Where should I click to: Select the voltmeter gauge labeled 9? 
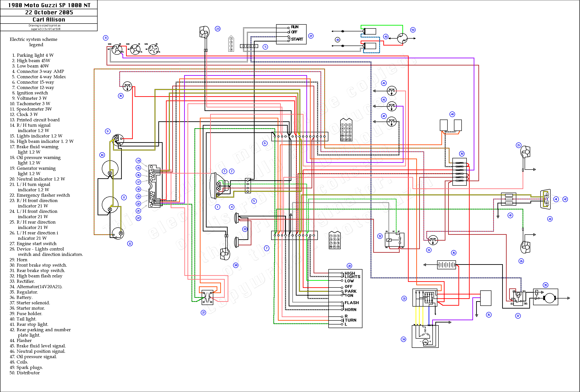tap(118, 140)
